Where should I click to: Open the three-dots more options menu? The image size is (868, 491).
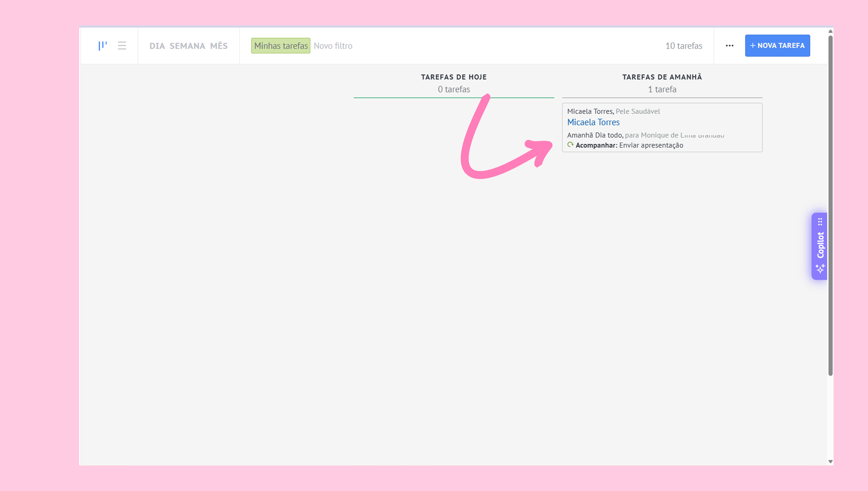729,46
